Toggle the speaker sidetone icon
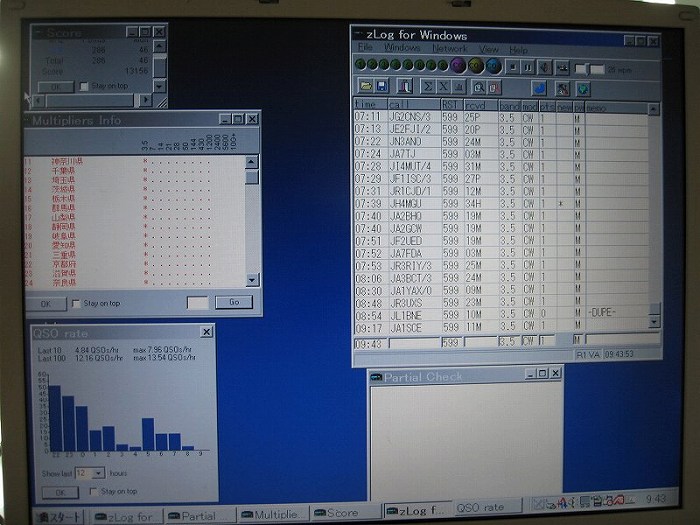 tap(545, 68)
